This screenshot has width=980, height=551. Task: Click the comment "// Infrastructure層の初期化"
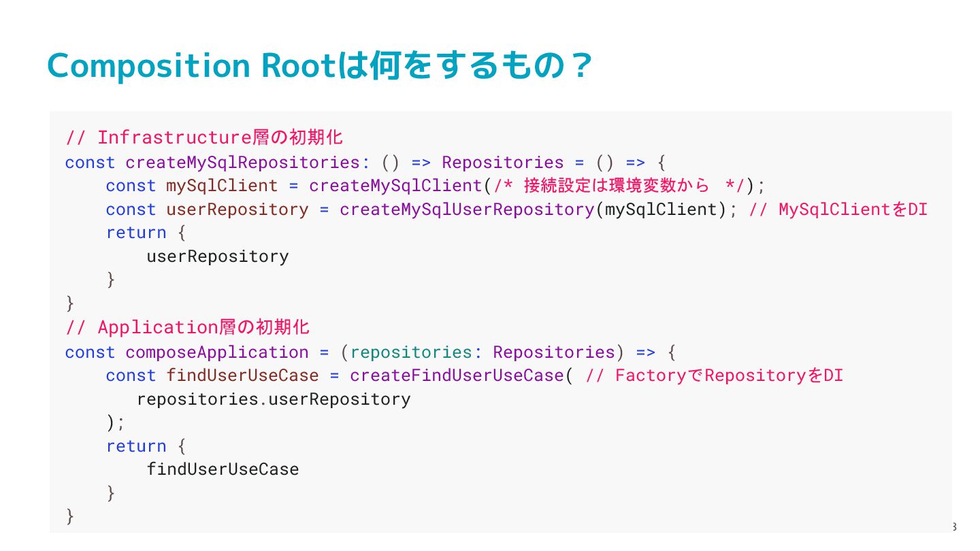204,137
